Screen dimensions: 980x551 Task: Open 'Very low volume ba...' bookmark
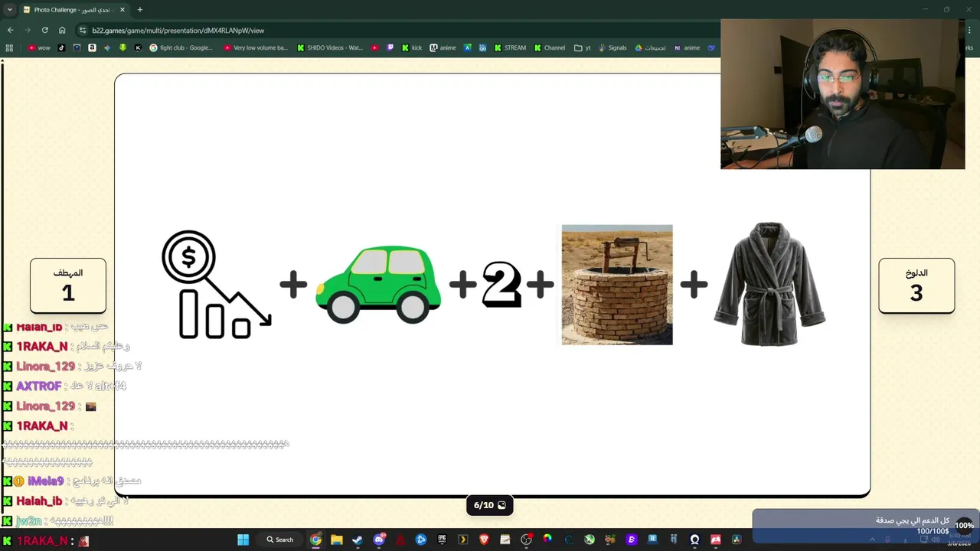256,47
